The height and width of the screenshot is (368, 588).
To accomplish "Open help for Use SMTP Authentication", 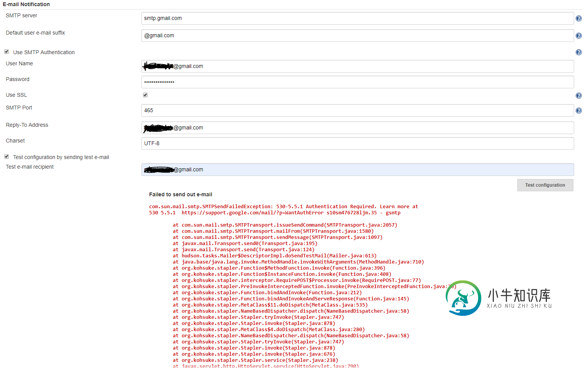I will (578, 52).
